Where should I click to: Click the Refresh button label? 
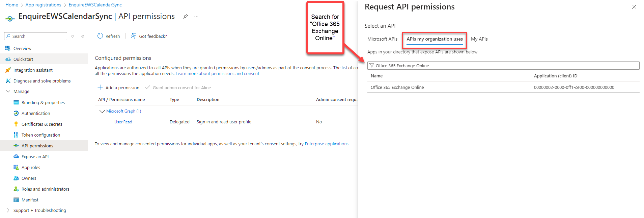113,36
